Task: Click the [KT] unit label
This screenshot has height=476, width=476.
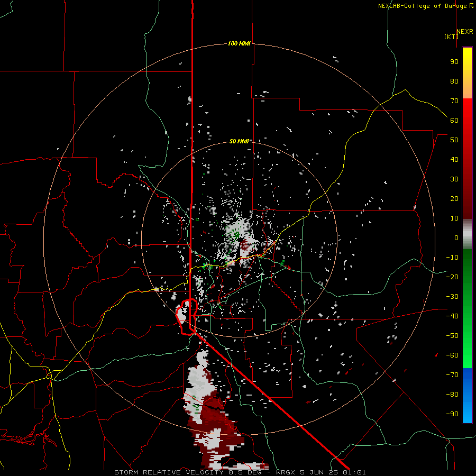Action: 452,36
